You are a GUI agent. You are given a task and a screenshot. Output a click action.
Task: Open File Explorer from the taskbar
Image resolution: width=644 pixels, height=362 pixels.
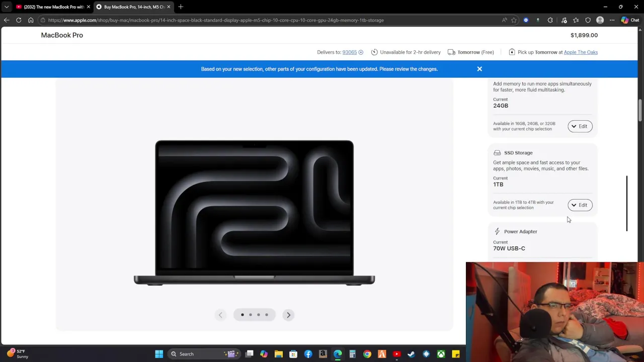pos(279,354)
